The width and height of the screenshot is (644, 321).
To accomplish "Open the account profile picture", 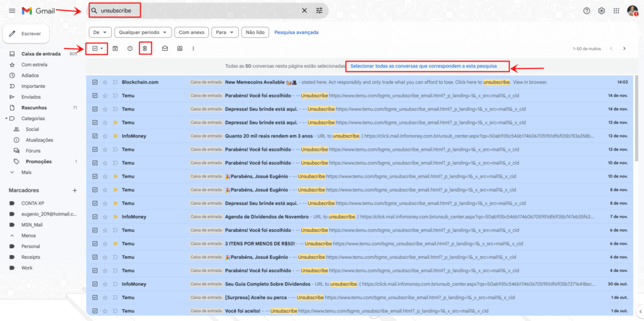I will tap(633, 11).
